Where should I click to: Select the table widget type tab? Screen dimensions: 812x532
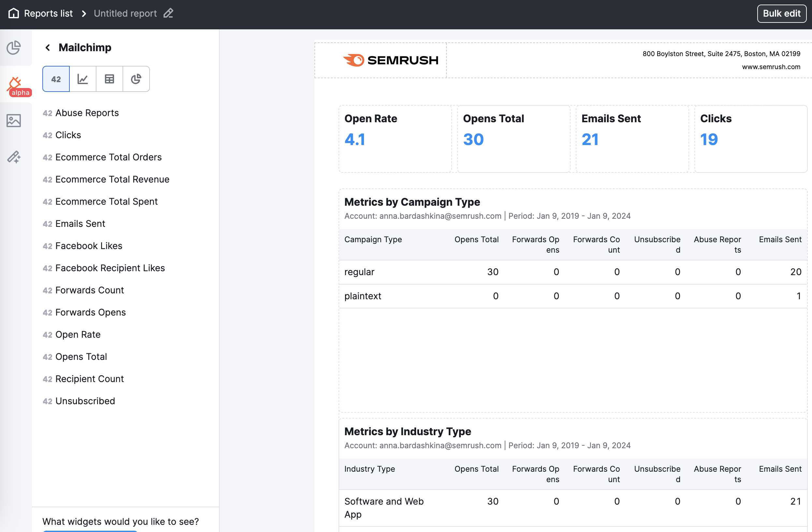(109, 79)
